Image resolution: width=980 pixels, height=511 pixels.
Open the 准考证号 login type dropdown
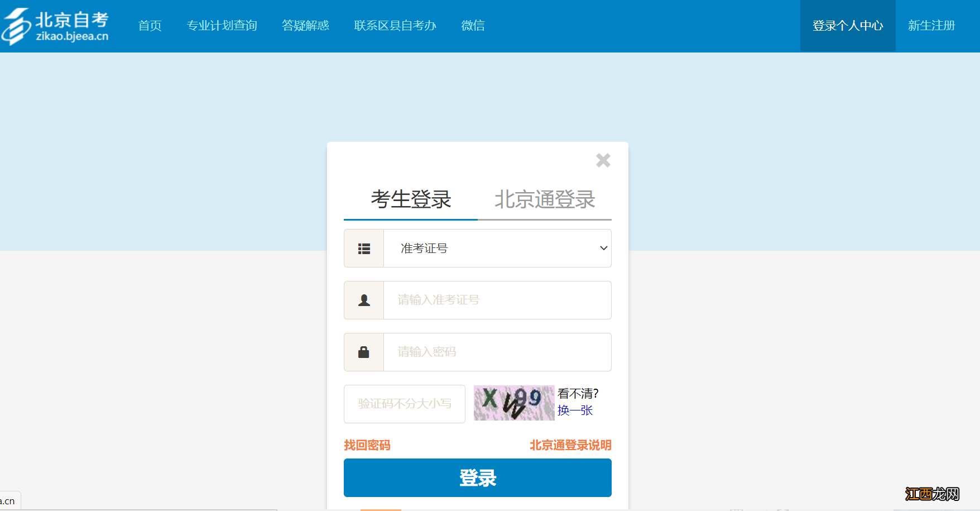(x=497, y=249)
